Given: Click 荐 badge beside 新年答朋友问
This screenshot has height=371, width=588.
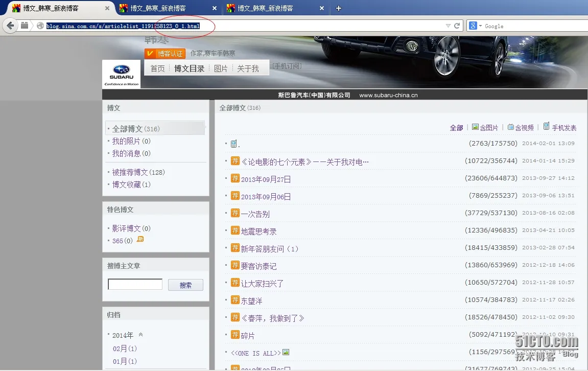Looking at the screenshot, I should click(x=235, y=247).
